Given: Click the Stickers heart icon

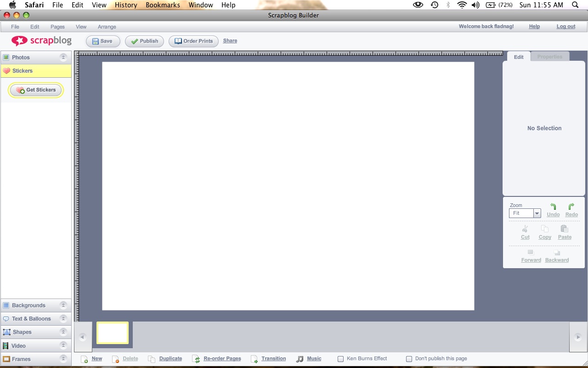Looking at the screenshot, I should [6, 71].
